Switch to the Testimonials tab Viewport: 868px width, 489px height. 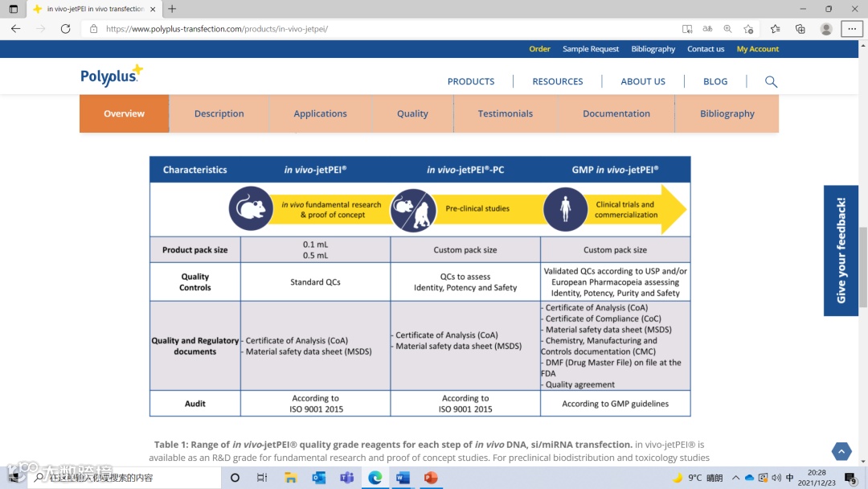[x=506, y=113]
